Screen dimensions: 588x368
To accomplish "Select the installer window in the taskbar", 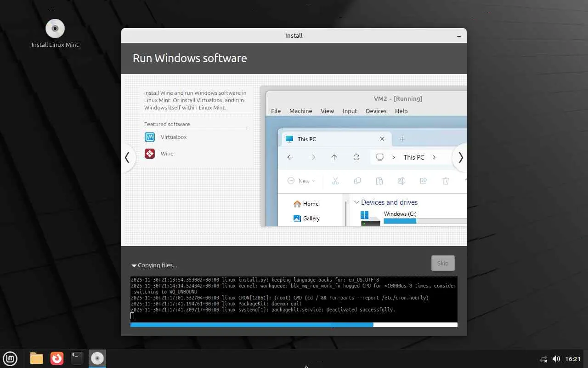I will tap(97, 358).
